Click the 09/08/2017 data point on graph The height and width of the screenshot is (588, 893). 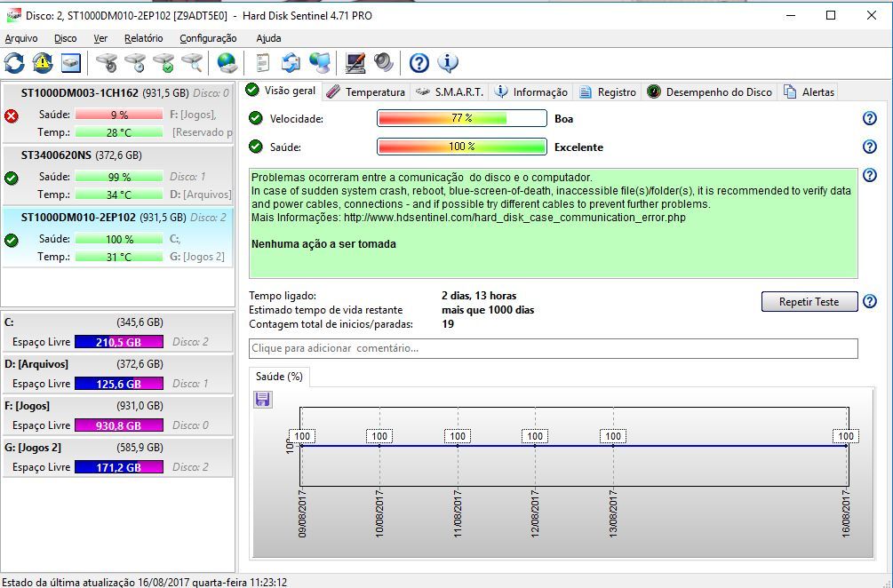(x=302, y=446)
